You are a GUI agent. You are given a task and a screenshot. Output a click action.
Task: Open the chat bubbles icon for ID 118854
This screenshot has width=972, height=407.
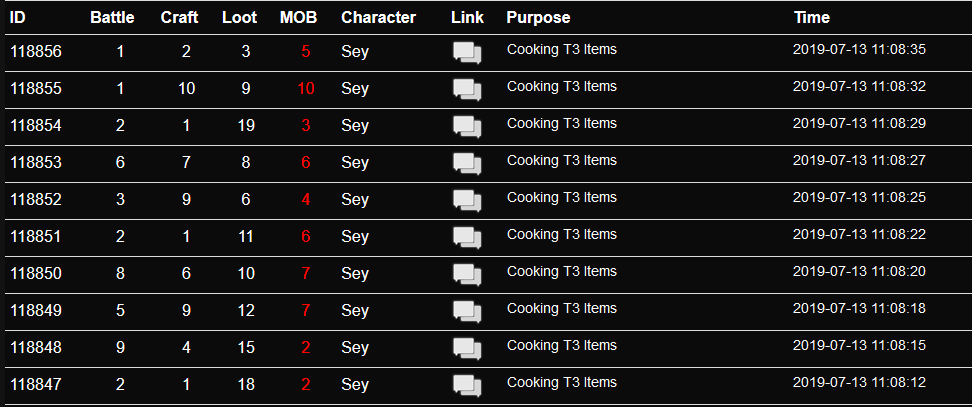tap(467, 126)
